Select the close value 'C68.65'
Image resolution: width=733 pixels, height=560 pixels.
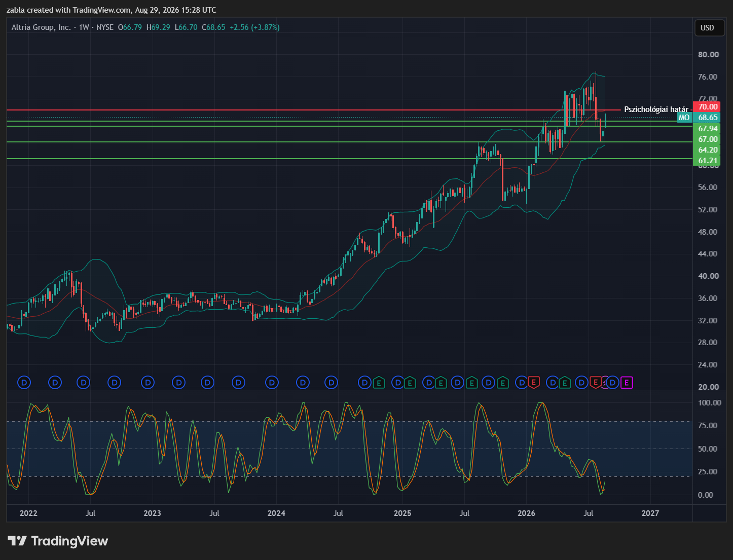coord(213,27)
